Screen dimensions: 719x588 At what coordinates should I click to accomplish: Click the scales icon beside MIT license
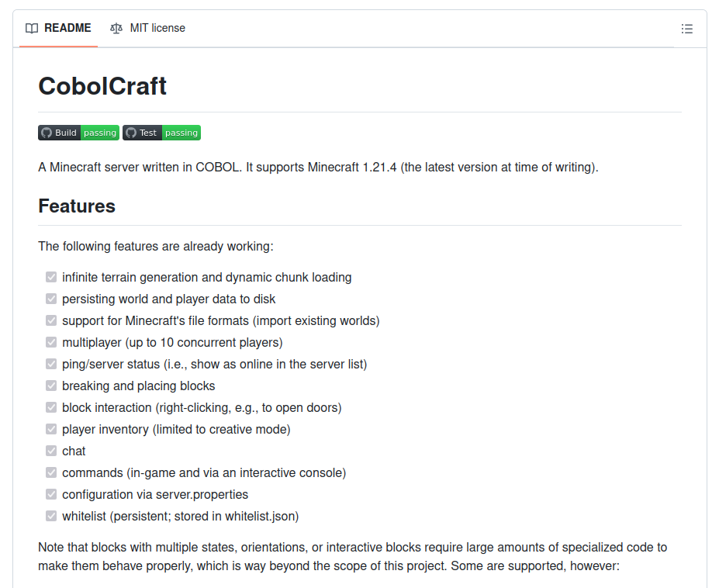116,28
